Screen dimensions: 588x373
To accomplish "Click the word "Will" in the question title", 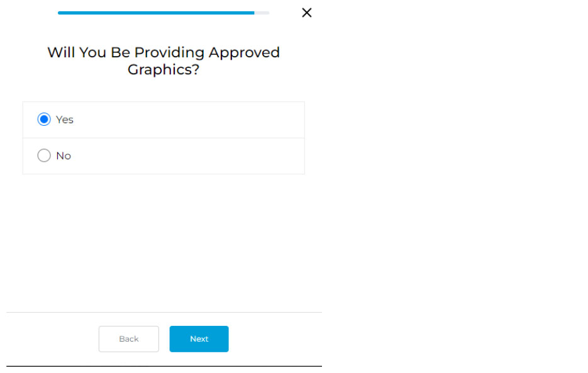I will [x=60, y=52].
